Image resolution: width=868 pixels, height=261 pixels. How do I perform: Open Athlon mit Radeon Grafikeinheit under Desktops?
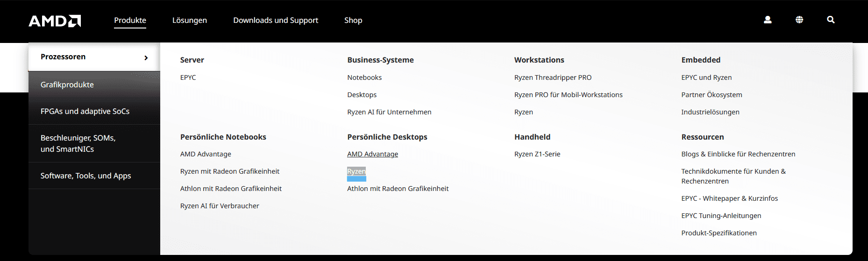[398, 189]
